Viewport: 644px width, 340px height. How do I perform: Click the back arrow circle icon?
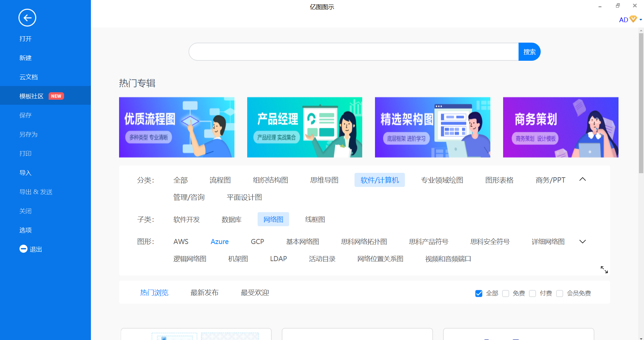click(x=27, y=18)
